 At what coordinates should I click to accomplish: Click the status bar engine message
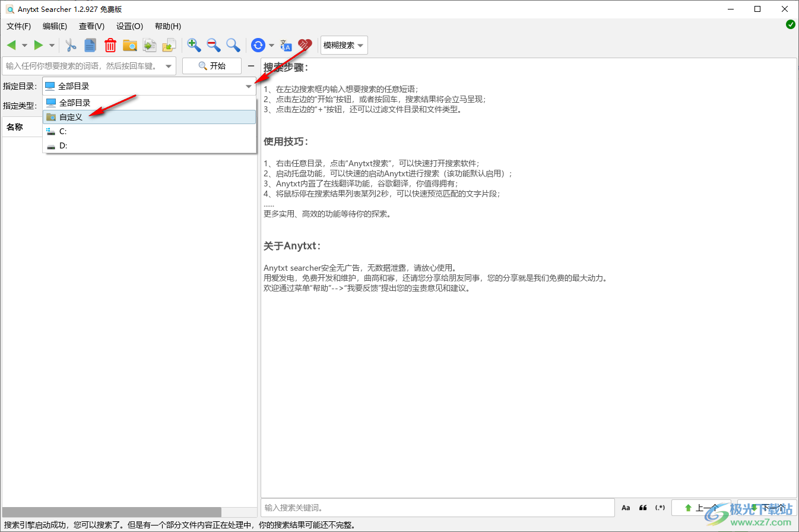tap(179, 525)
